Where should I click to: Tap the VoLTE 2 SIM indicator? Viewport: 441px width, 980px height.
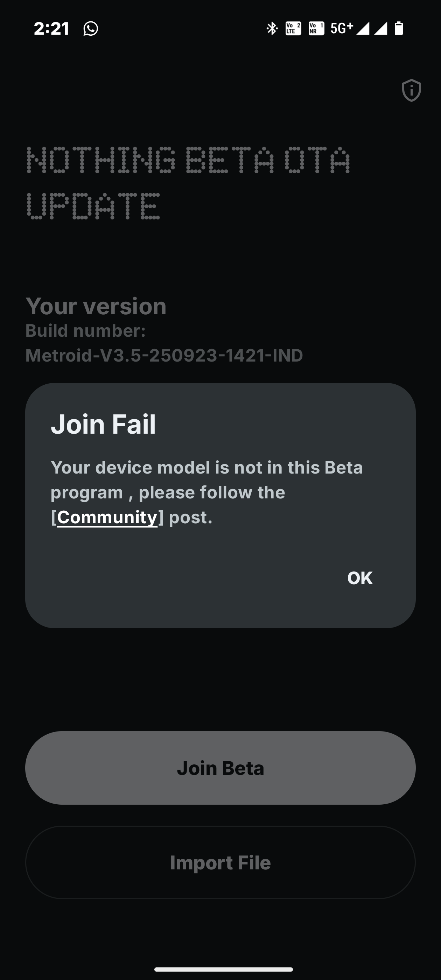click(293, 28)
